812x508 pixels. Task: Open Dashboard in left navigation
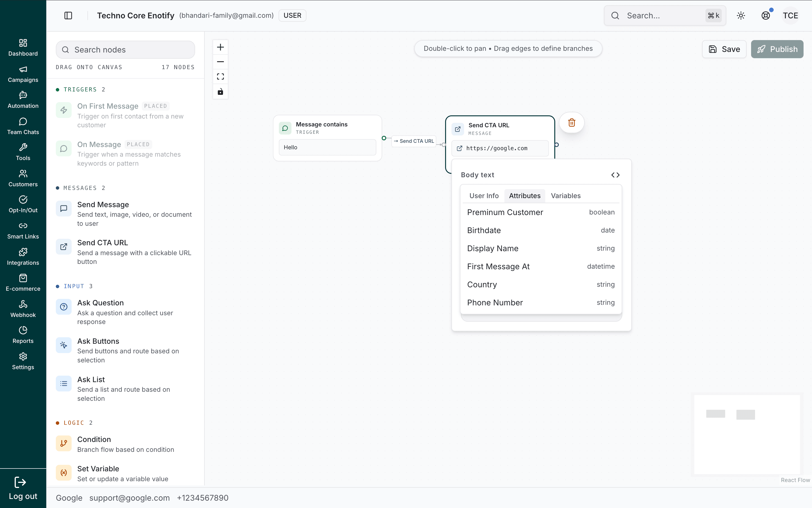23,48
